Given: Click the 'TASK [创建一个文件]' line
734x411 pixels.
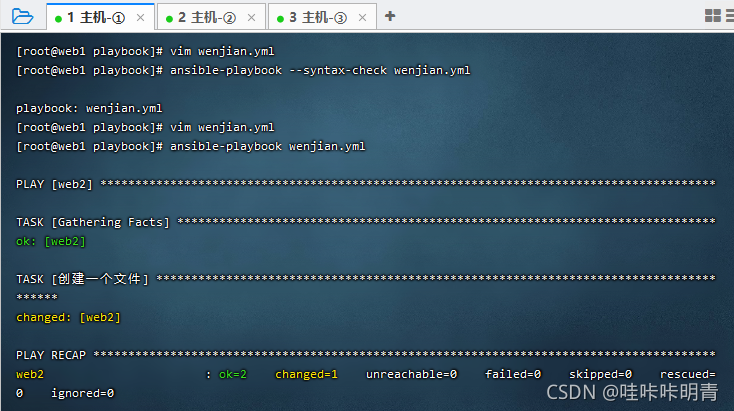Looking at the screenshot, I should point(366,279).
